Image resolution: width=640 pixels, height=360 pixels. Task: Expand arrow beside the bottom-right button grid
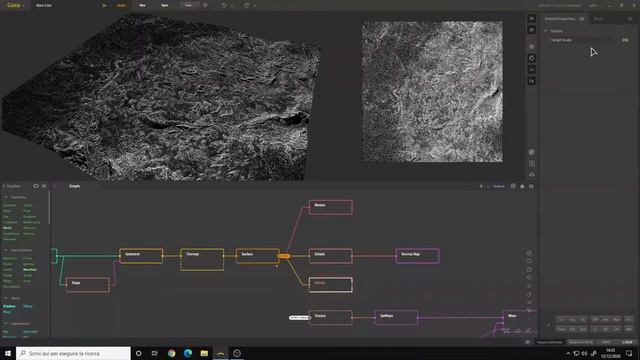[549, 325]
